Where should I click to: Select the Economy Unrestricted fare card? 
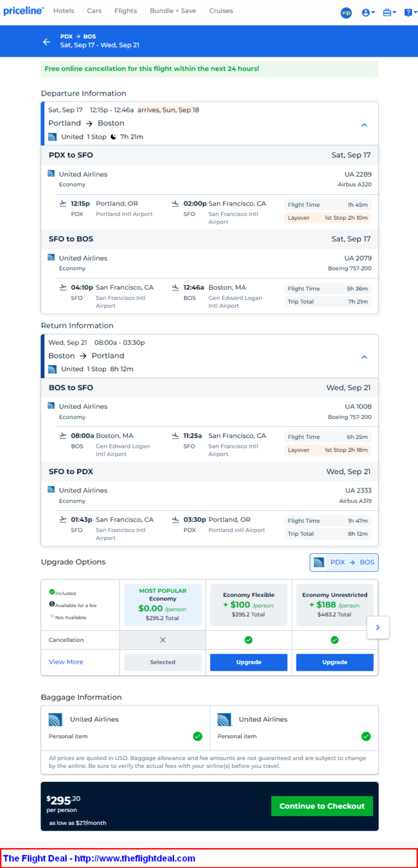point(334,605)
